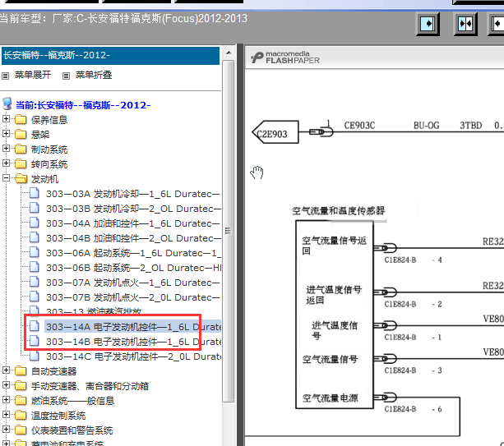Select the 燃油系统—一般信息 entry
The width and height of the screenshot is (504, 446).
[x=72, y=401]
